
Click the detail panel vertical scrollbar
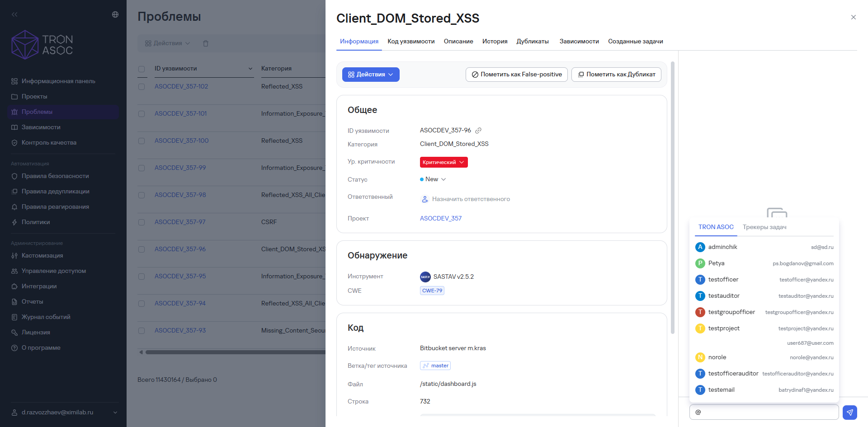coord(673,198)
